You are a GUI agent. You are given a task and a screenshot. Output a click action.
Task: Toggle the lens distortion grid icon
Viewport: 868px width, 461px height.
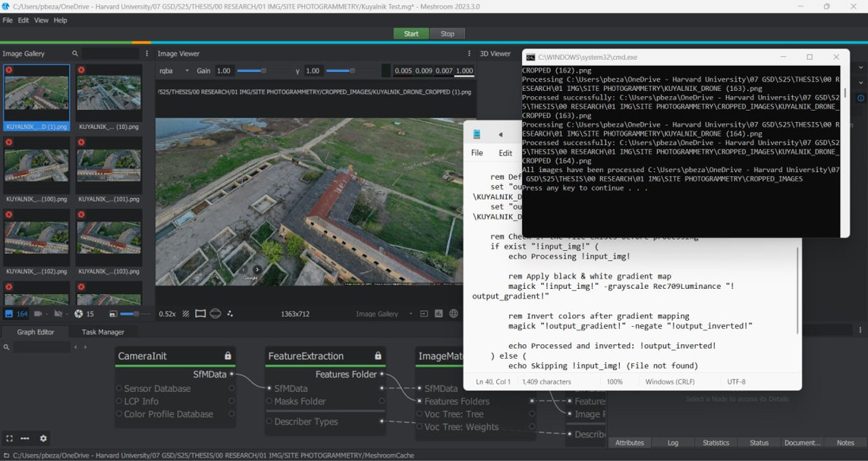[x=200, y=314]
